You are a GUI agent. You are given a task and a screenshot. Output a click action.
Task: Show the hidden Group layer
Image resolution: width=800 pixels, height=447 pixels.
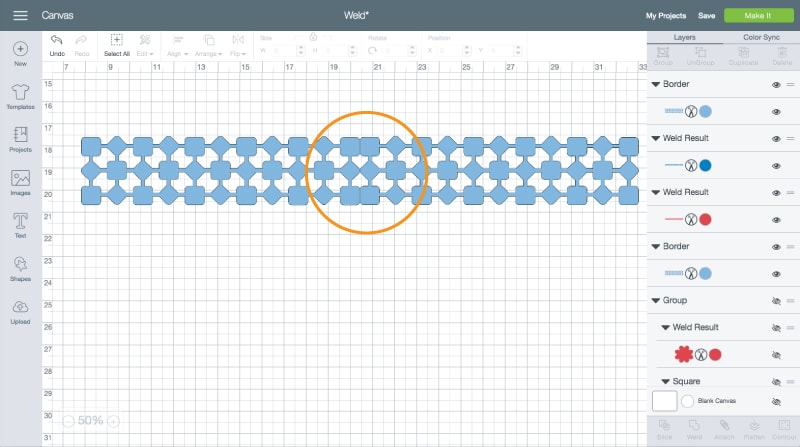coord(776,300)
